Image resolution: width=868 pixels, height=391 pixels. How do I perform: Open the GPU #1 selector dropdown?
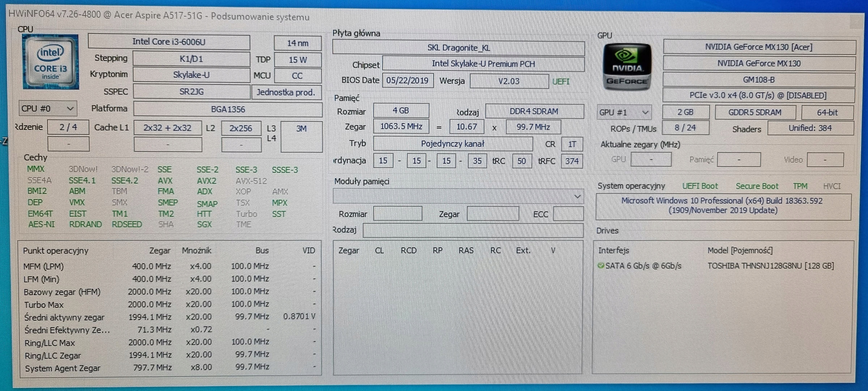click(x=624, y=112)
